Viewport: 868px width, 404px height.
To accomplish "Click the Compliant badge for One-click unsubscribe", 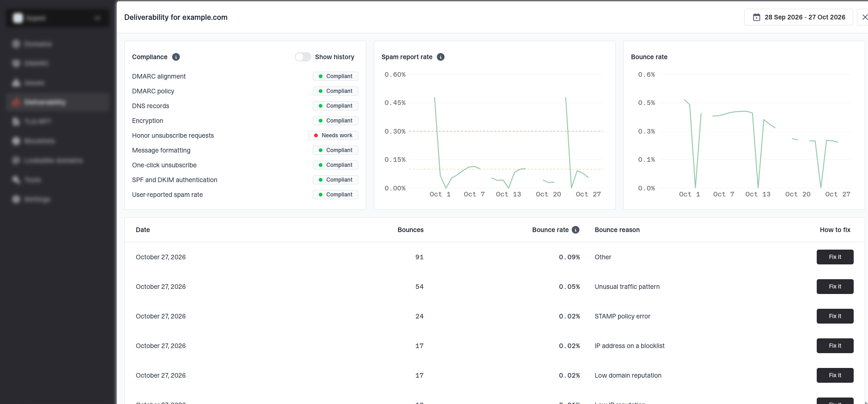I will pos(335,165).
